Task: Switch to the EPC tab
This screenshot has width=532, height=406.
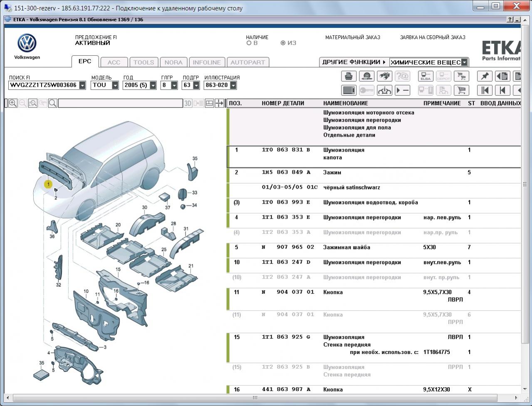Action: (x=85, y=61)
